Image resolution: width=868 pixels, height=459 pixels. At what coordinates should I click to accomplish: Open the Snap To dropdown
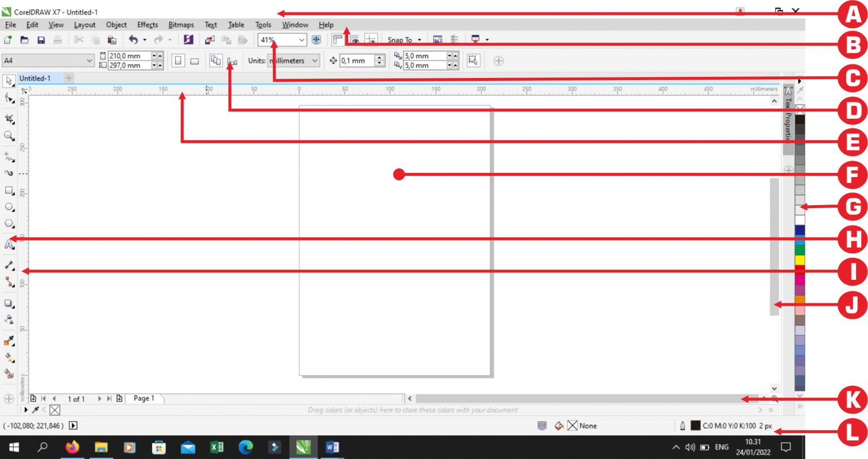tap(405, 40)
